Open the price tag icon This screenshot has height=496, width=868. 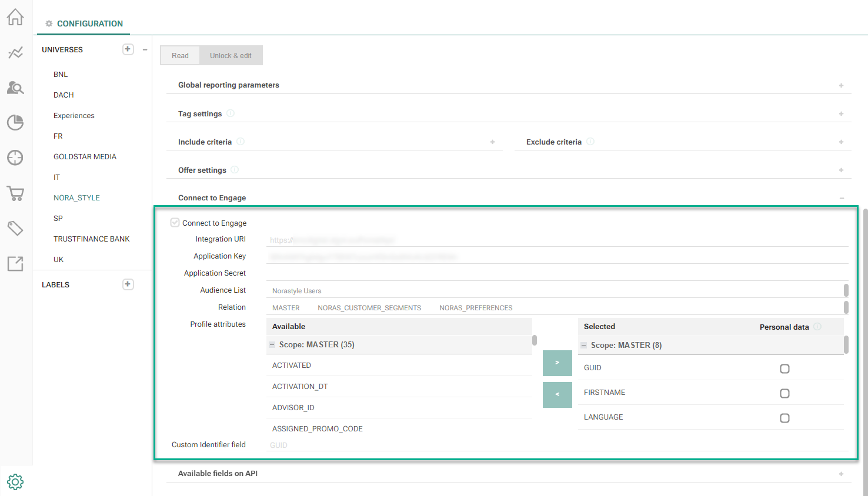[15, 228]
